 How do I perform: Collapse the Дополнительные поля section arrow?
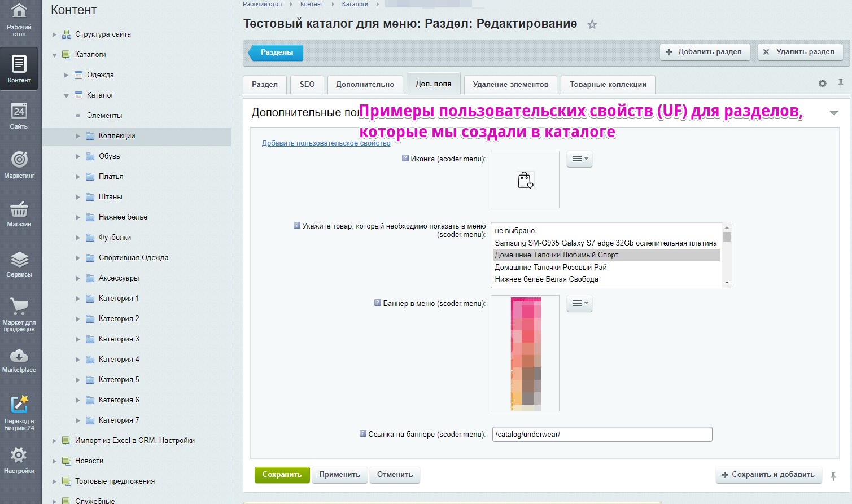(x=833, y=113)
